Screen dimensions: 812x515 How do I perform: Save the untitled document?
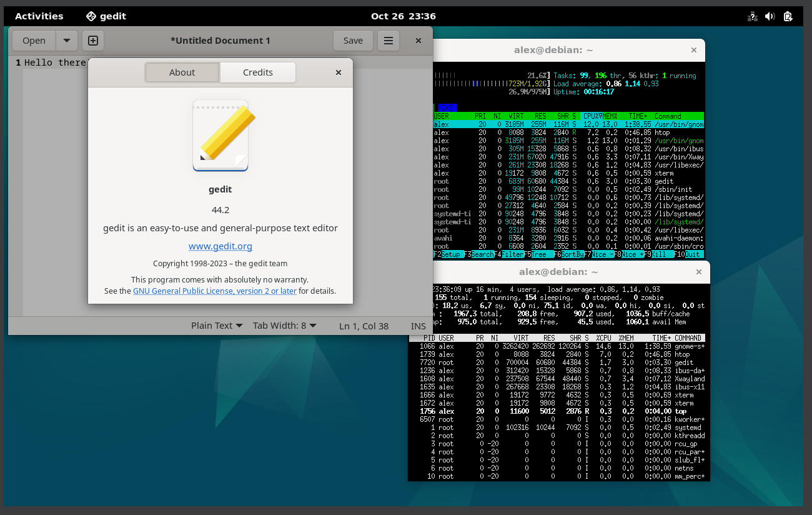click(353, 40)
